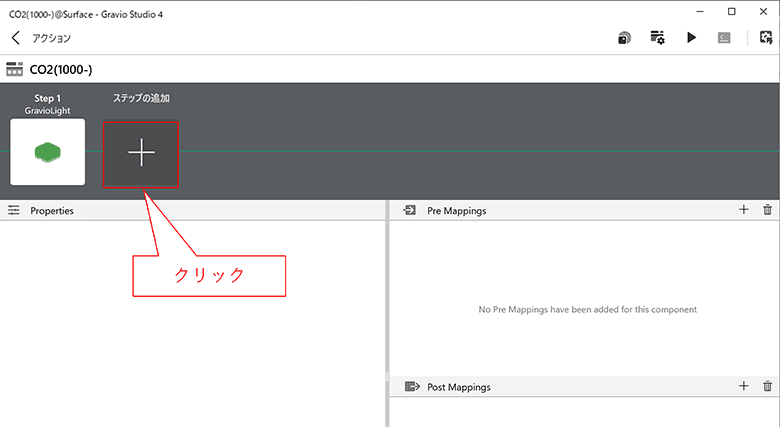Click the action icon beside CO2(1000-)
This screenshot has width=780, height=427.
pos(14,69)
